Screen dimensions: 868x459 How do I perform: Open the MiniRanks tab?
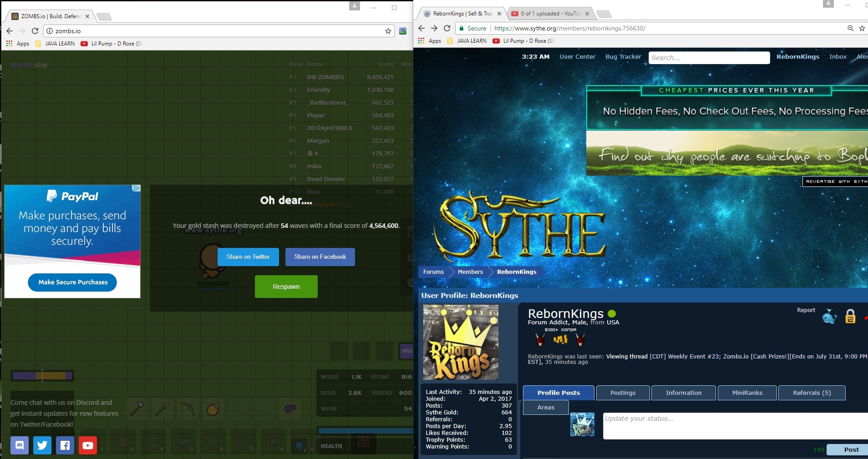(747, 393)
